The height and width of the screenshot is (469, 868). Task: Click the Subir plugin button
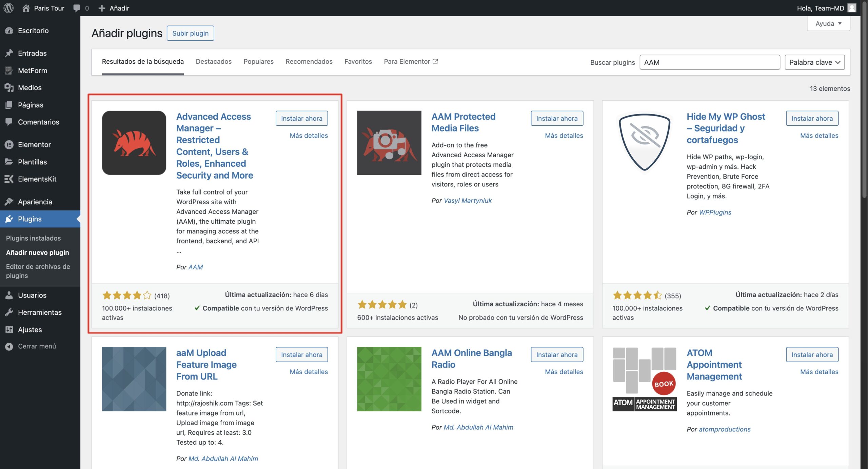point(190,33)
